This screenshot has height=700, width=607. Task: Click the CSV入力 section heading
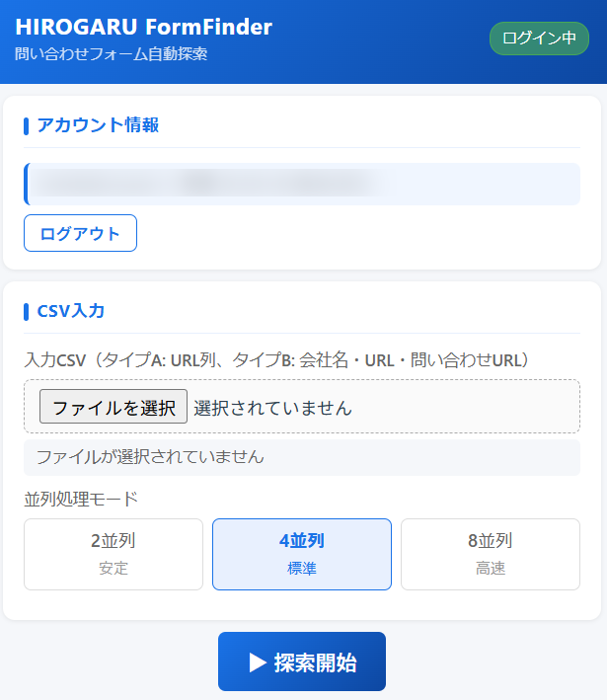[71, 311]
